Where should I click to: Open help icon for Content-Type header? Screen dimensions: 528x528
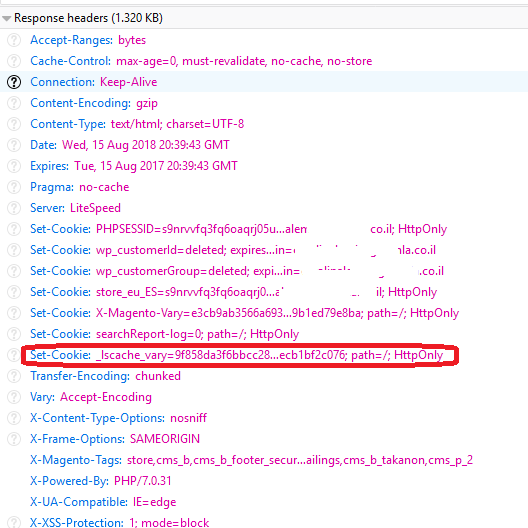coord(14,124)
